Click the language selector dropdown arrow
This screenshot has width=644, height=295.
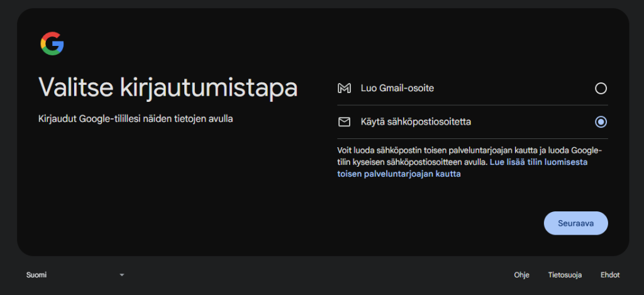(122, 275)
